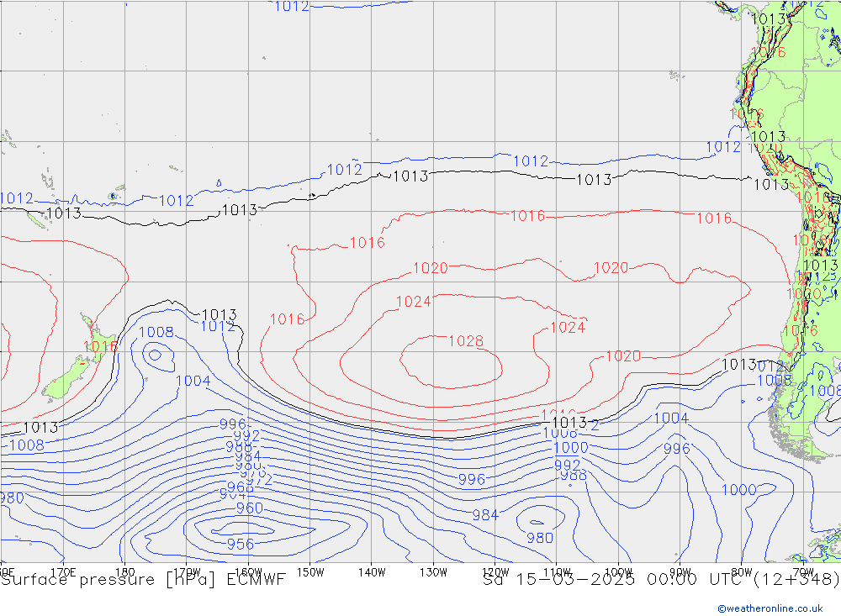Viewport: 841px width, 616px height.
Task: Select the 180 longitude axis label
Action: tap(124, 572)
